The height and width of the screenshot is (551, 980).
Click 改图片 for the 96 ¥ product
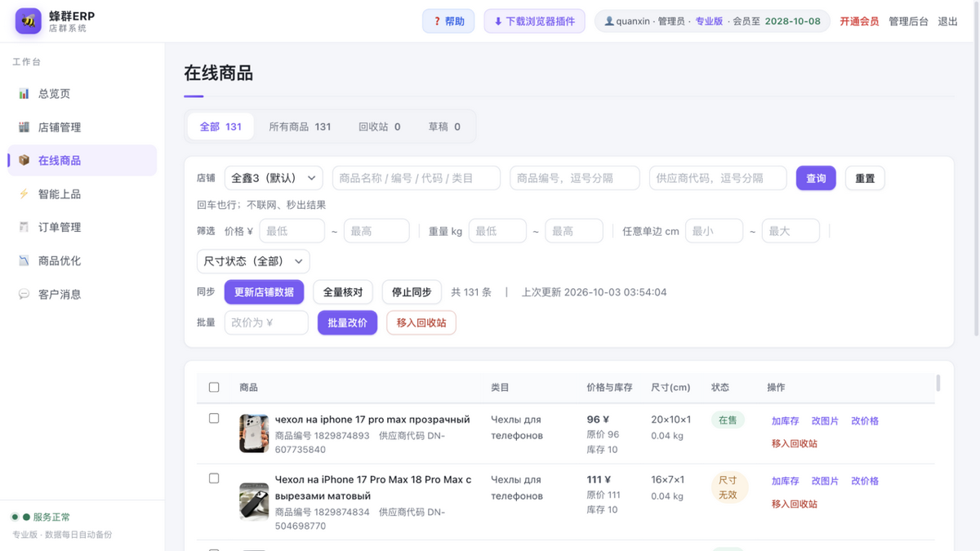click(825, 421)
